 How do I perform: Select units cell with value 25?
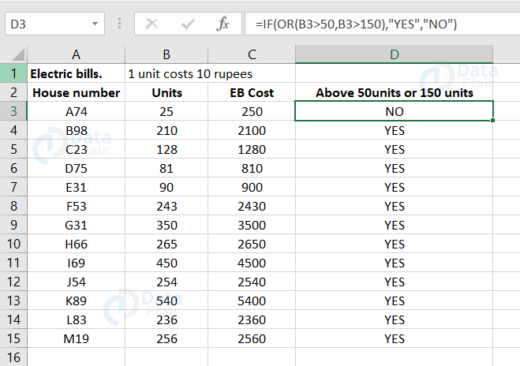click(166, 111)
